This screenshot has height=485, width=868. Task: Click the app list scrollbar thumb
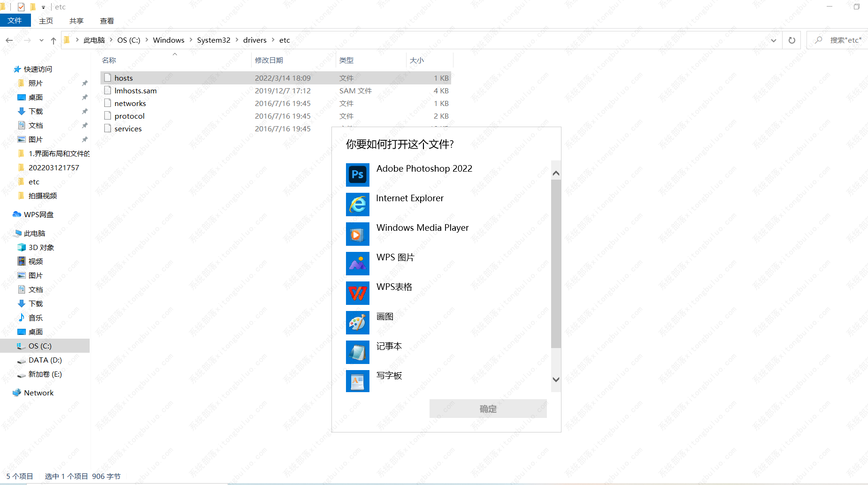pos(556,264)
